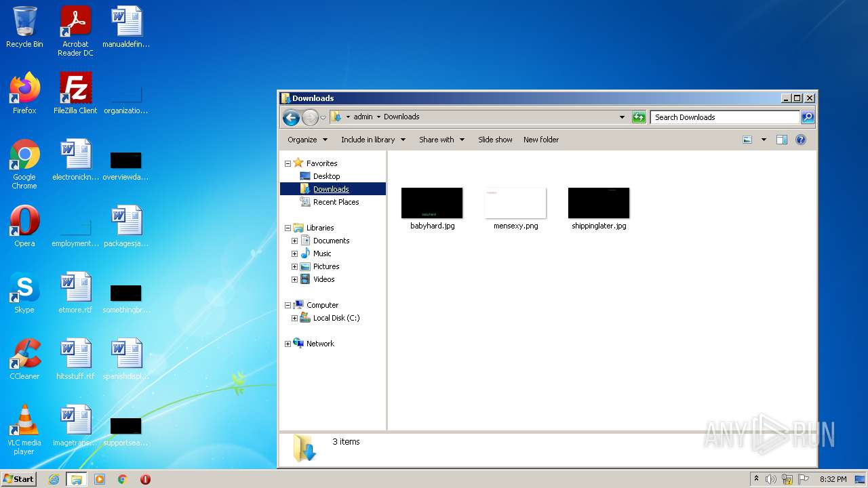The width and height of the screenshot is (868, 488).
Task: Expand the Documents library node
Action: (294, 241)
